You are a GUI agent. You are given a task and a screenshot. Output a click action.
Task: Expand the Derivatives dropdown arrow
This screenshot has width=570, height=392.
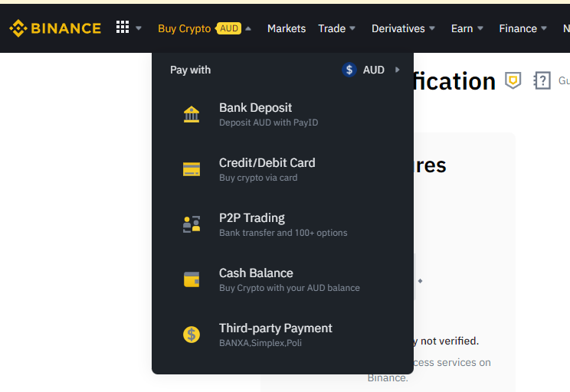432,28
